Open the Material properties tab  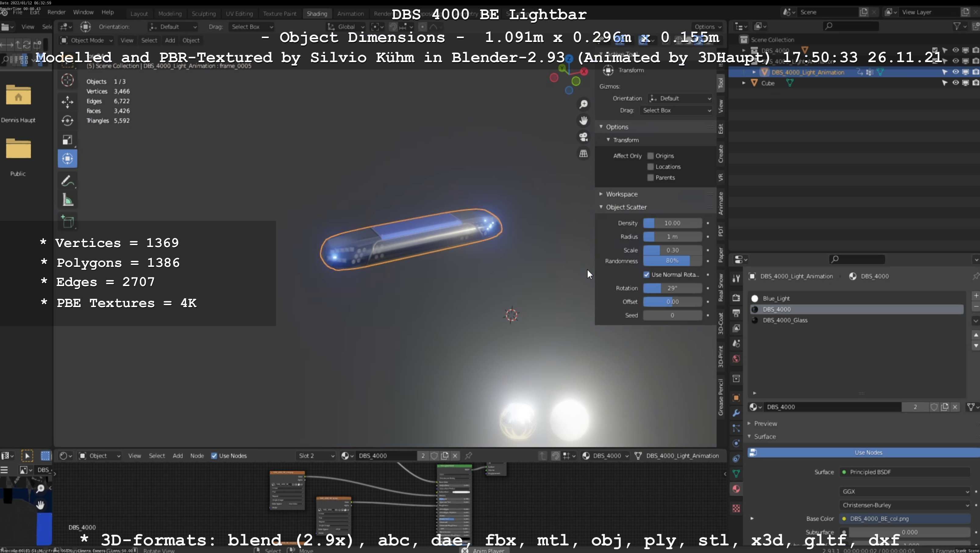[x=736, y=489]
